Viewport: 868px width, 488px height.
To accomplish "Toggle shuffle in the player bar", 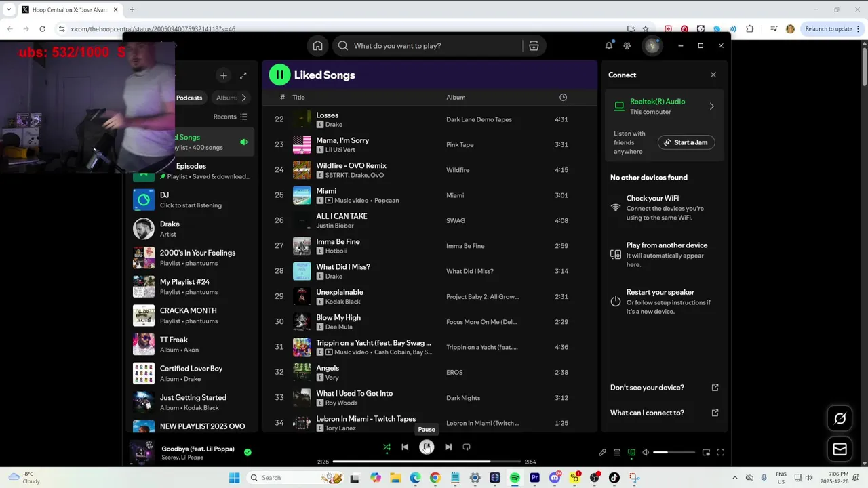I will [x=387, y=447].
